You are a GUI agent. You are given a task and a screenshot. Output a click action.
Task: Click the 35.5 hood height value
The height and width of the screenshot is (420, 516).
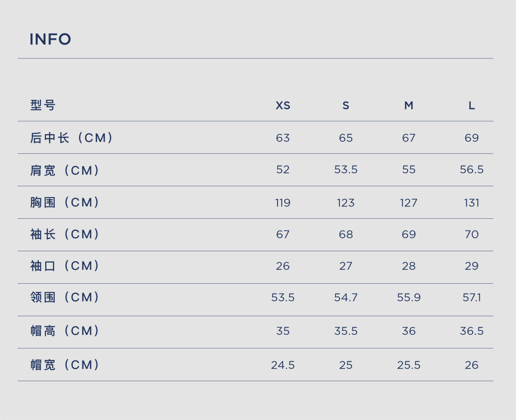(x=346, y=331)
